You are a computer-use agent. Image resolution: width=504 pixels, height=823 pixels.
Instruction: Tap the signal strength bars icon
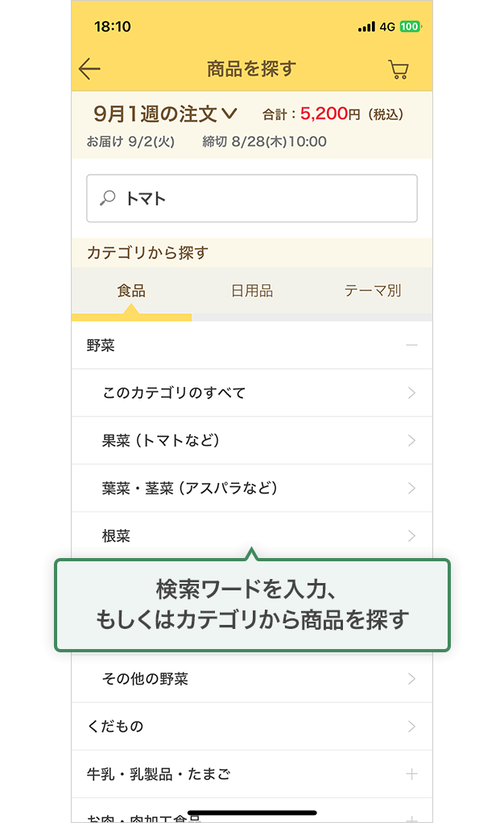click(x=366, y=27)
